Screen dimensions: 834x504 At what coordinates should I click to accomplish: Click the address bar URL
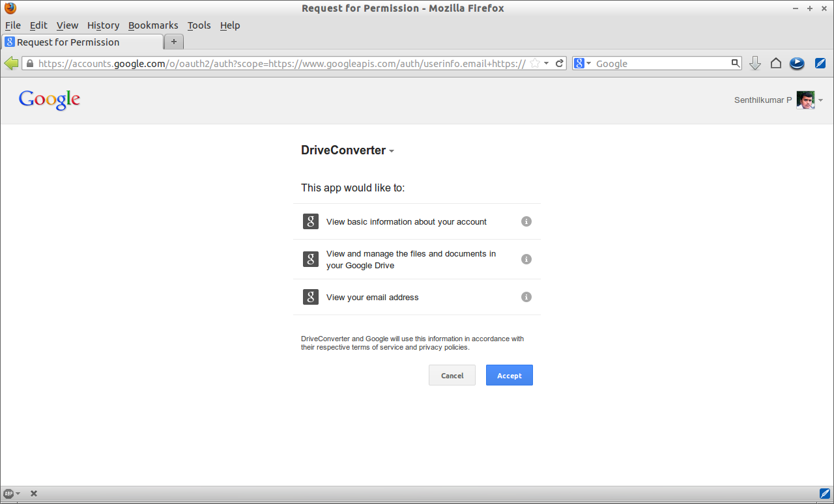[x=281, y=63]
